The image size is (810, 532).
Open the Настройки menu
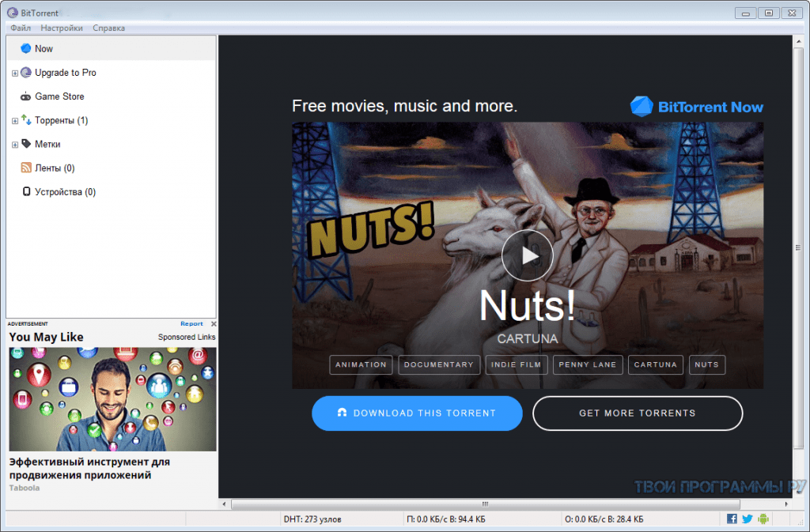(x=62, y=28)
